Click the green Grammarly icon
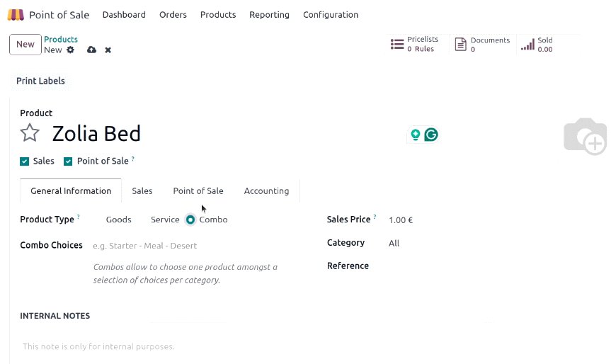Image resolution: width=611 pixels, height=364 pixels. pos(431,135)
